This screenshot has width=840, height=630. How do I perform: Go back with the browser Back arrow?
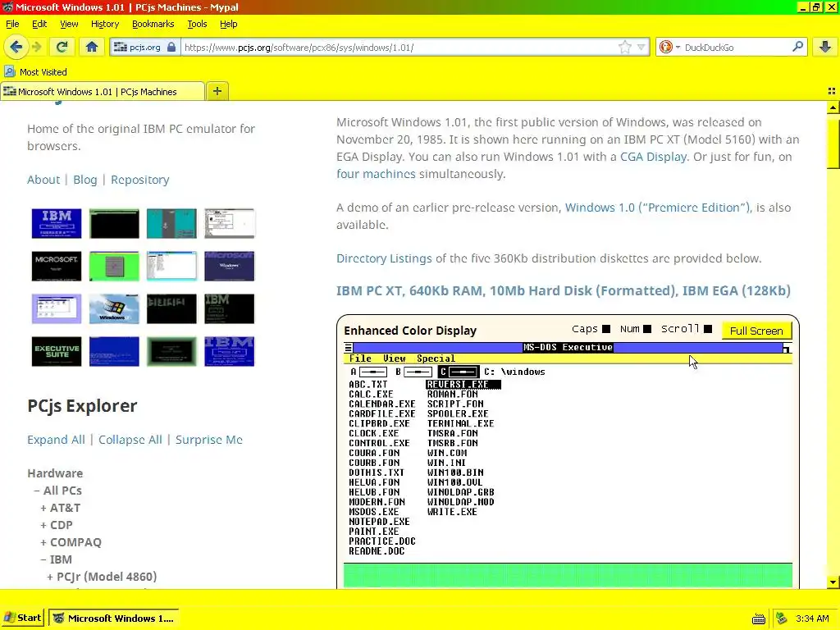[x=16, y=47]
